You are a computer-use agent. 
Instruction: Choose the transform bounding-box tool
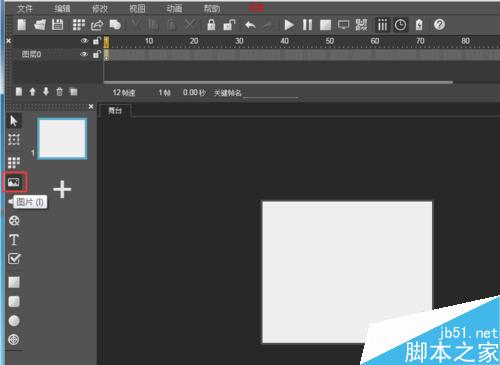click(14, 140)
